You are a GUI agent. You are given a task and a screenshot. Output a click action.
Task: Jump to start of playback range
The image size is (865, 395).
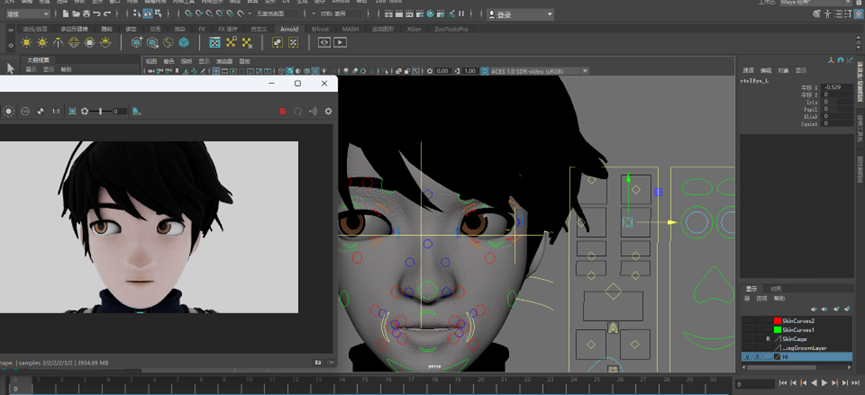pyautogui.click(x=783, y=383)
